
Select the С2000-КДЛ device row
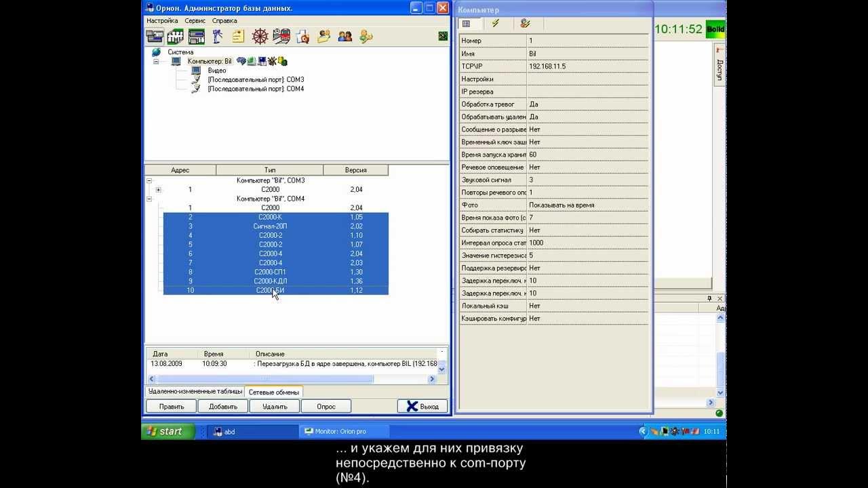coord(276,281)
